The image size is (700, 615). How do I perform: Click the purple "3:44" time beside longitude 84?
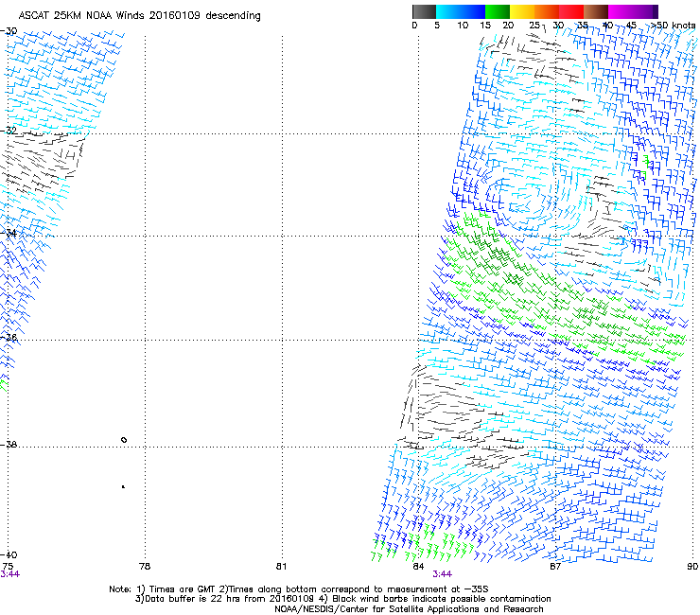pos(442,574)
